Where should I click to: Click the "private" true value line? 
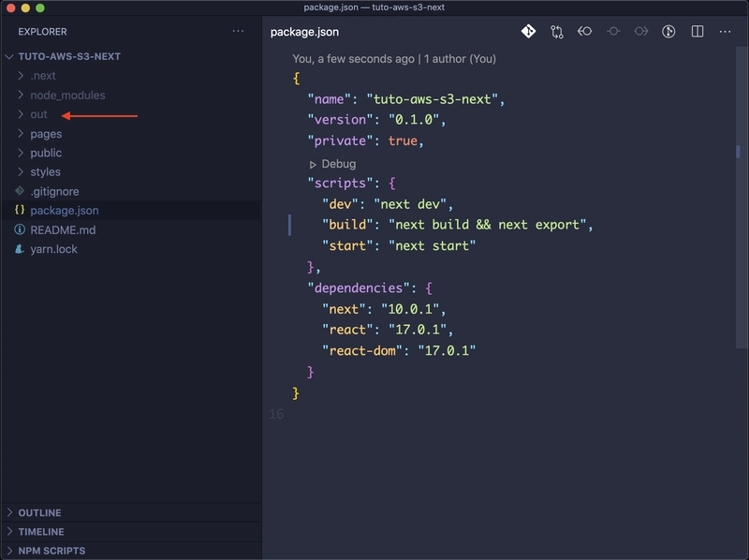coord(365,140)
